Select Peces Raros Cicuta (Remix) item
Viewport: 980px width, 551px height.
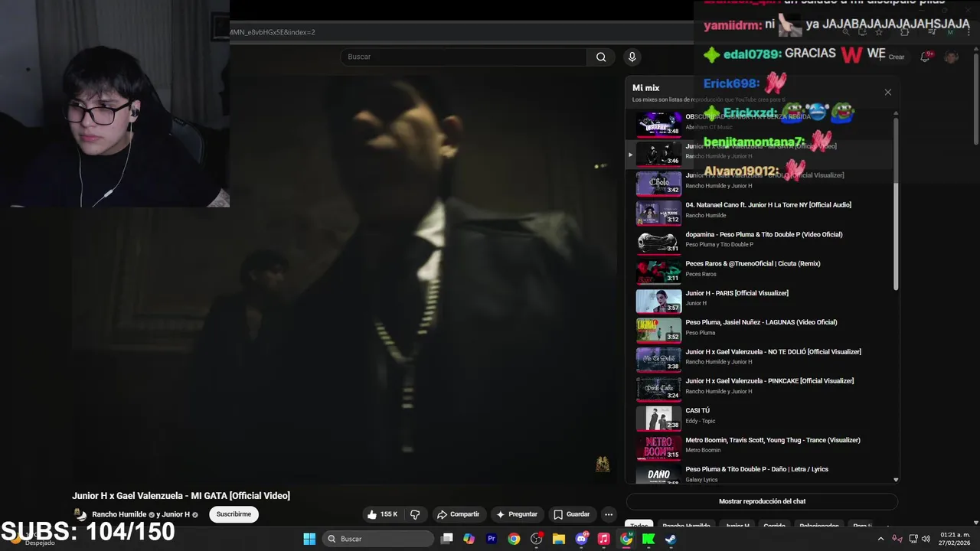[753, 264]
